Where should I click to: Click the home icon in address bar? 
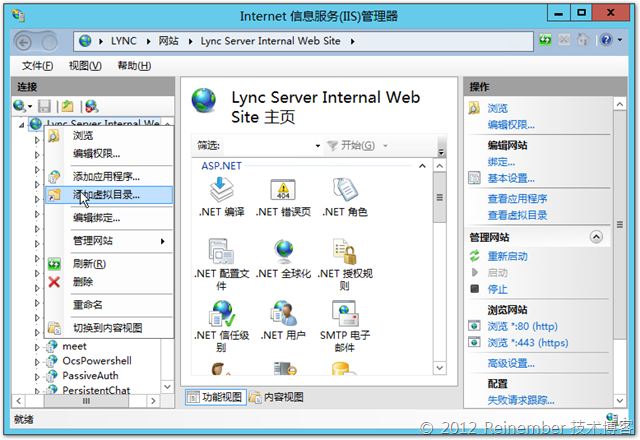coord(583,40)
